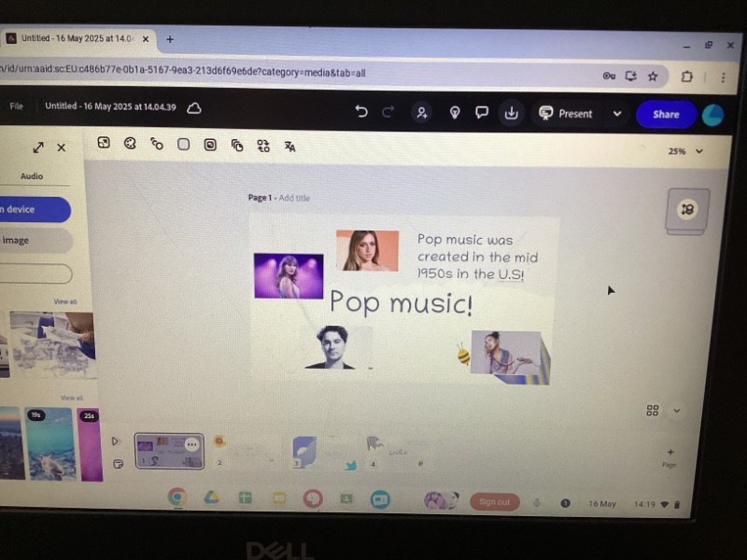Open the 16 May date in the shelf
This screenshot has width=747, height=560.
click(602, 504)
